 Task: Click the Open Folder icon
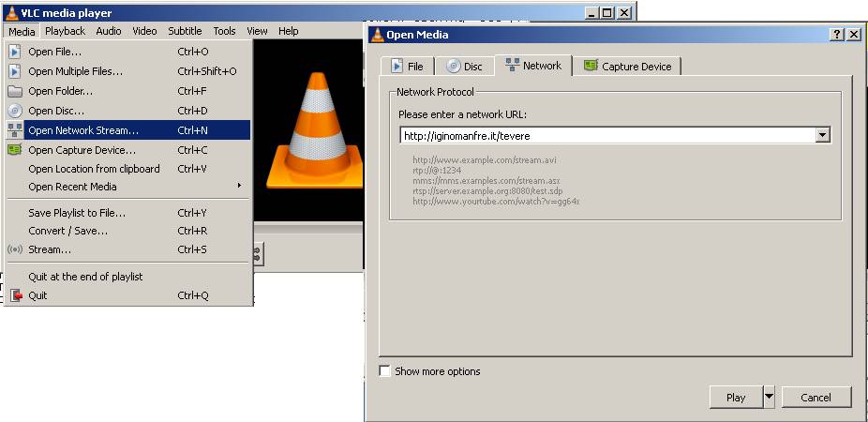tap(15, 91)
